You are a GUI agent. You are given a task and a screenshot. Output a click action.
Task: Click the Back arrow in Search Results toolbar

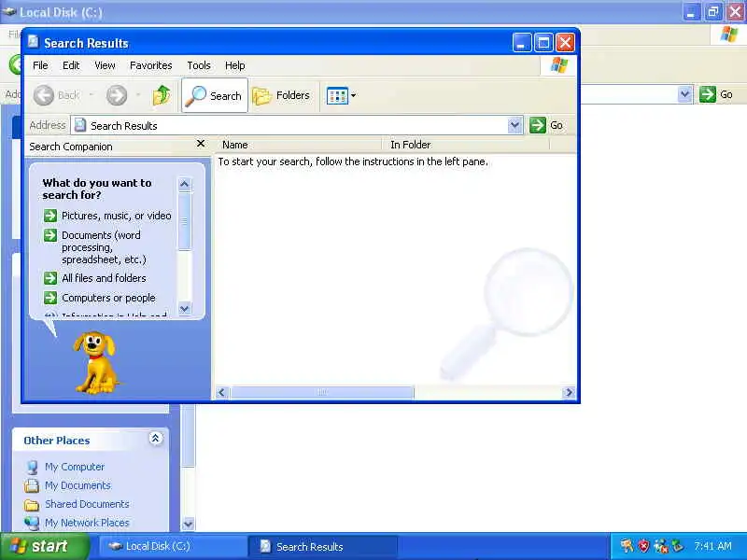(44, 95)
